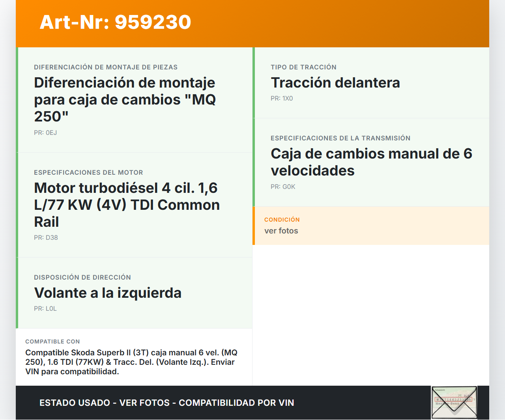Screen dimensions: 505x420
Task: Click the Condición label
Action: 282,220
